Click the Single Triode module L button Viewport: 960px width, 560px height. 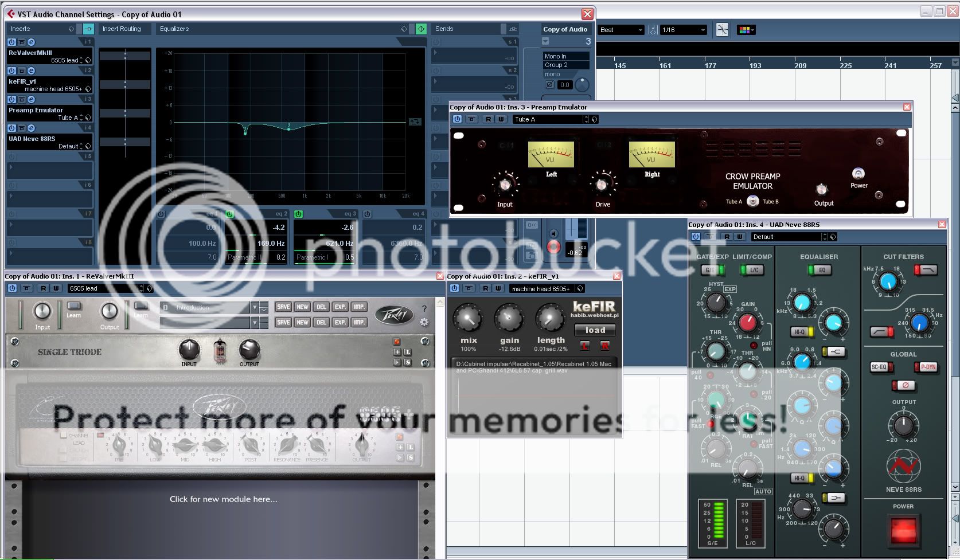408,352
